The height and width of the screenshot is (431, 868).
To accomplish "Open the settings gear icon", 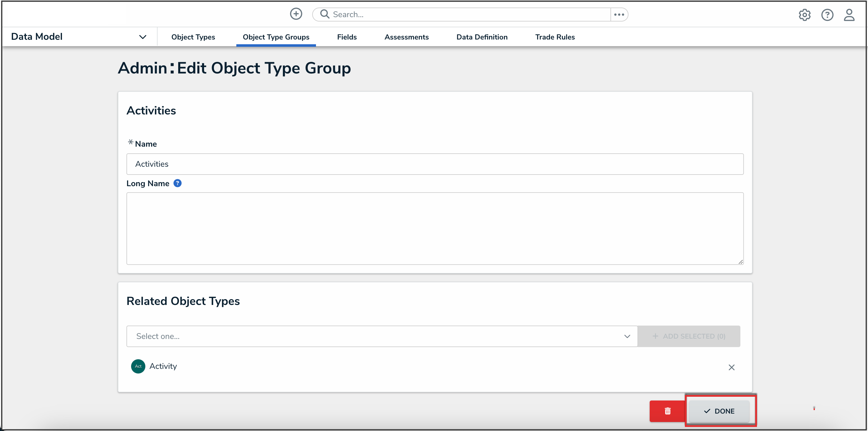I will click(x=804, y=15).
